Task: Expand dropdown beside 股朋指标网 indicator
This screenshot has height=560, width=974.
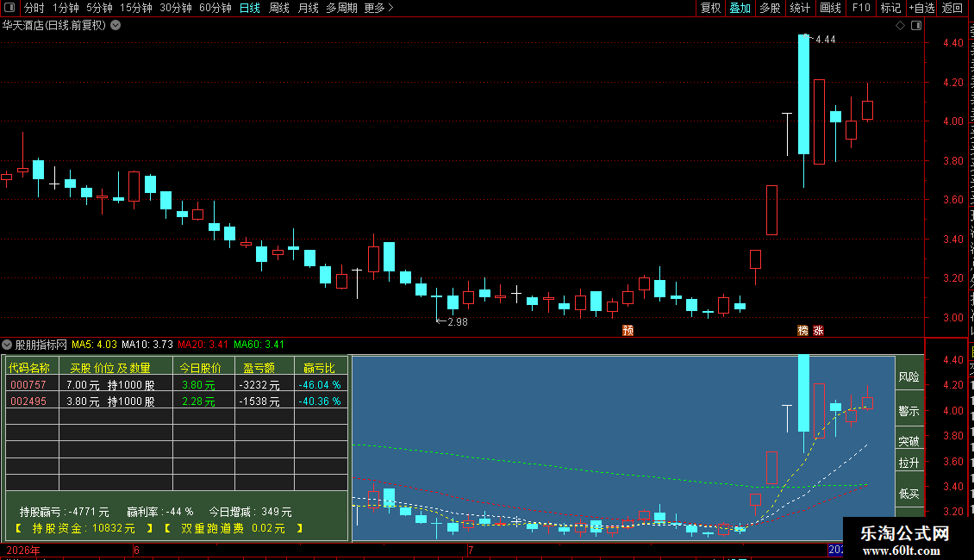Action: coord(7,344)
